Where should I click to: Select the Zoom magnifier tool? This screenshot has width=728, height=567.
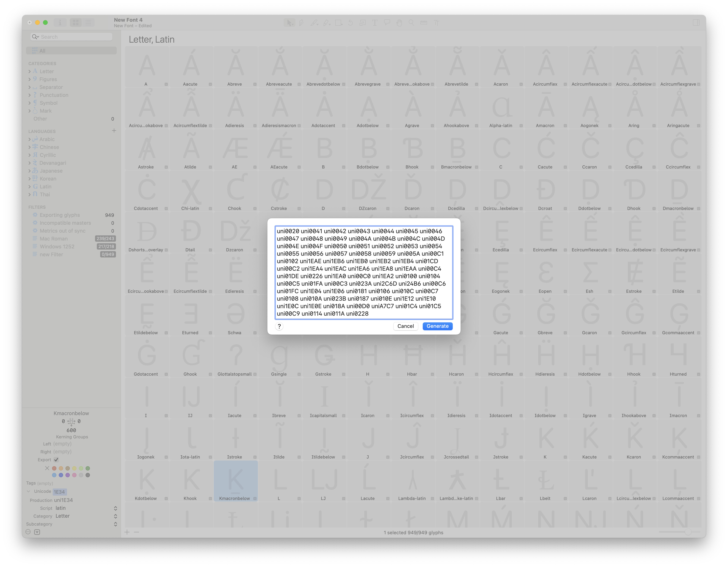411,23
